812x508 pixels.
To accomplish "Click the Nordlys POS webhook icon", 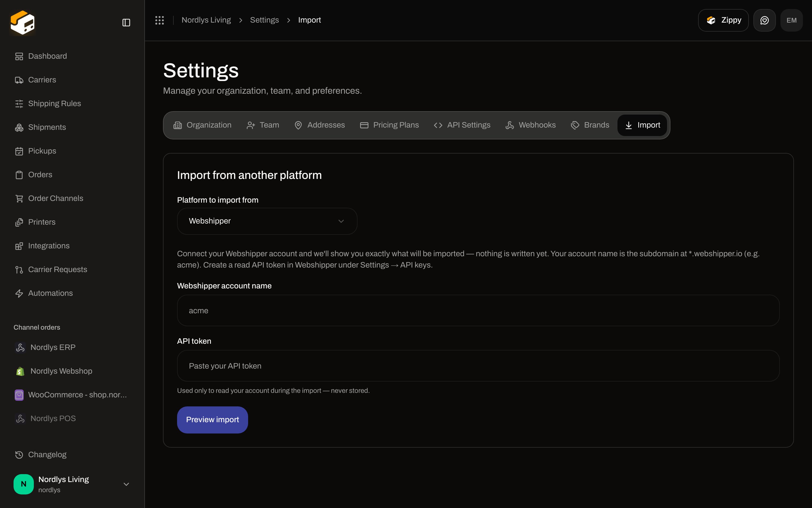I will [x=20, y=419].
